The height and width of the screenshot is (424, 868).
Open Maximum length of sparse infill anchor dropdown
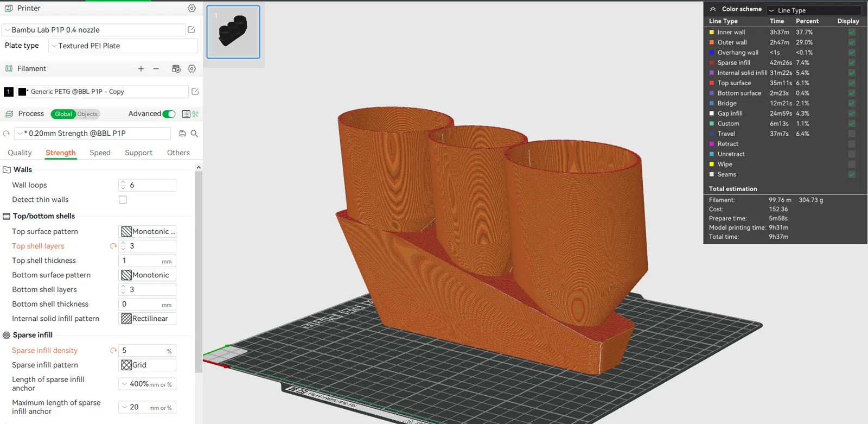pyautogui.click(x=148, y=407)
